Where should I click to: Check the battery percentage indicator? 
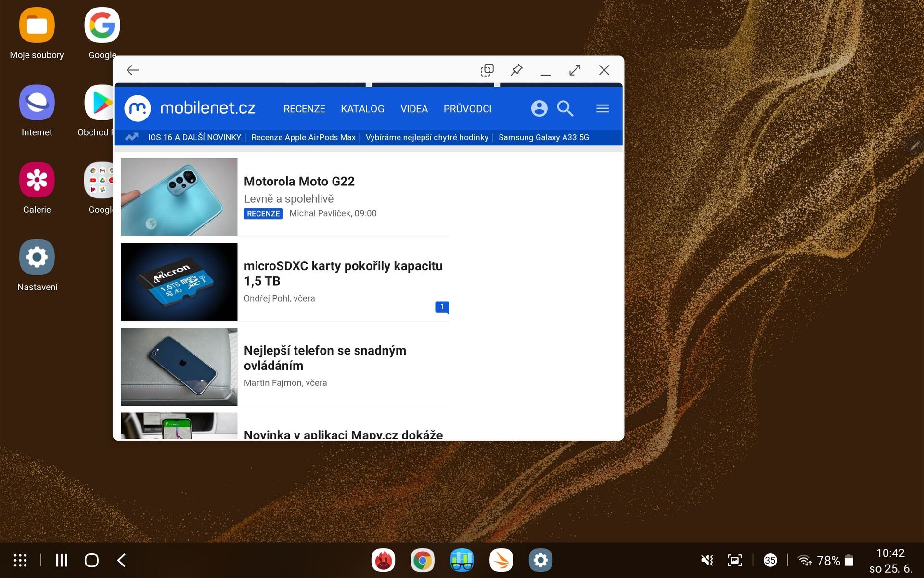click(829, 560)
